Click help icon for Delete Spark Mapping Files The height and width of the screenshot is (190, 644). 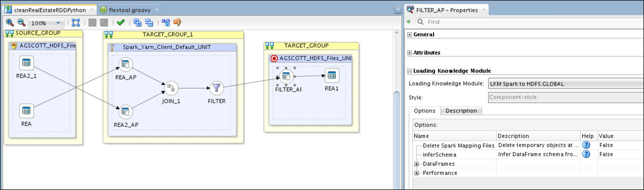click(x=586, y=145)
